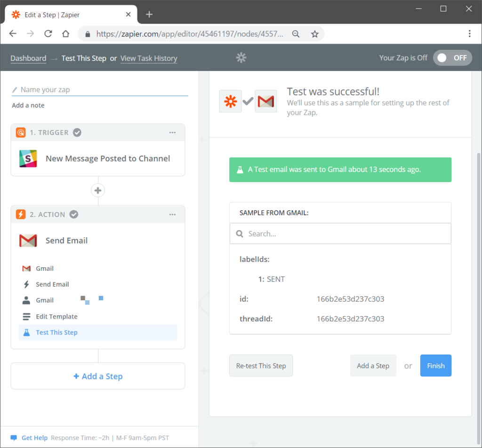This screenshot has height=448, width=482.
Task: Click Re-test This Step button
Action: pos(261,366)
